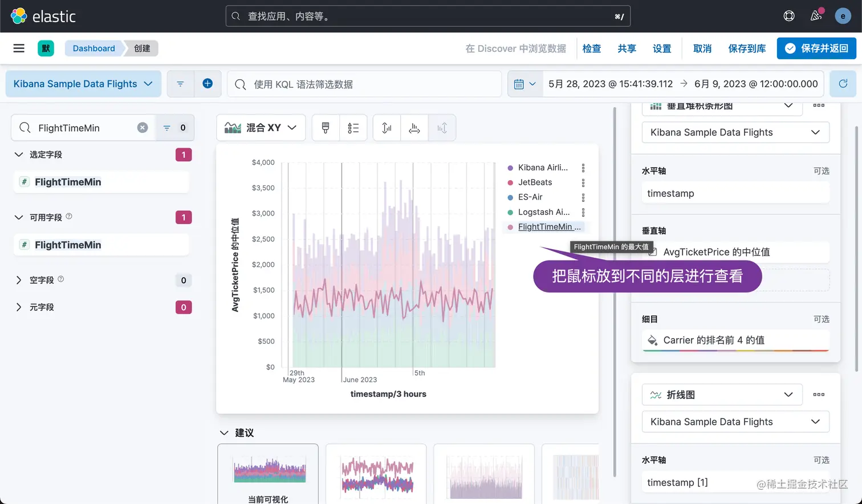This screenshot has height=504, width=862.
Task: Click the start date 5月 28, 2023
Action: [611, 84]
